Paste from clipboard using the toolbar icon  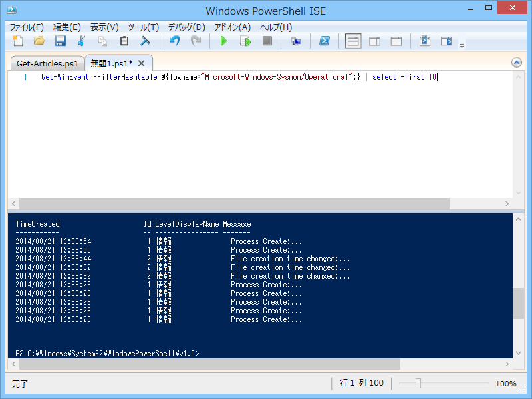[124, 41]
